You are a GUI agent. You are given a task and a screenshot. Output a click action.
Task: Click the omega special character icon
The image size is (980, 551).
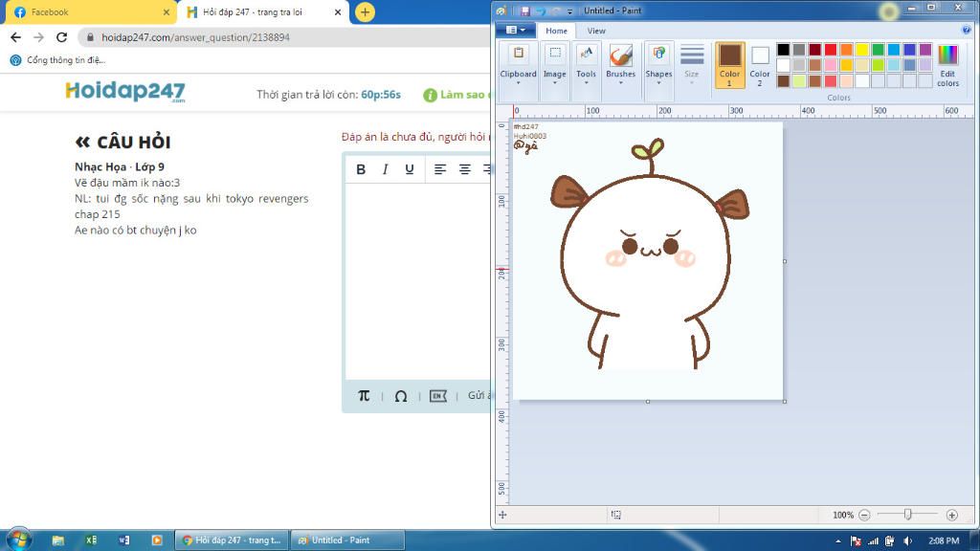400,396
